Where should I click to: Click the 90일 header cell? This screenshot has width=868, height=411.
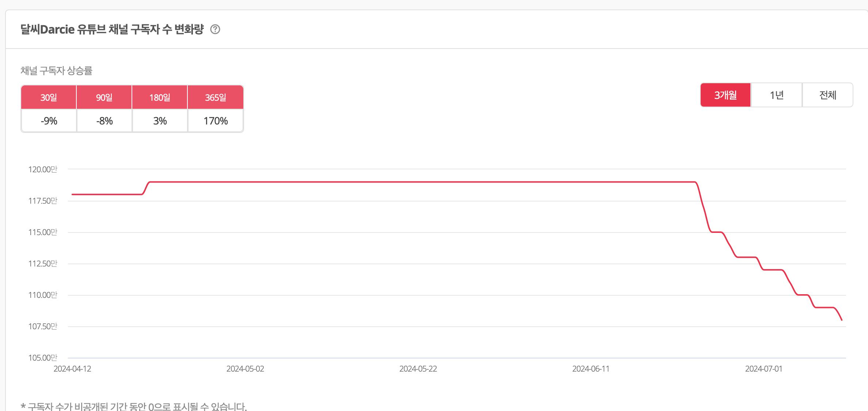coord(104,97)
